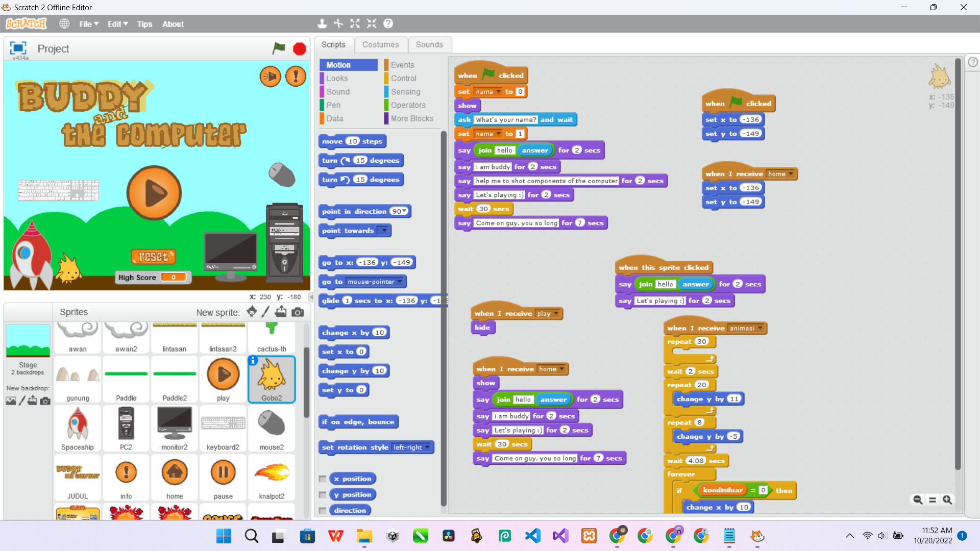
Task: Click the sprites list scrollbar
Action: pos(307,383)
